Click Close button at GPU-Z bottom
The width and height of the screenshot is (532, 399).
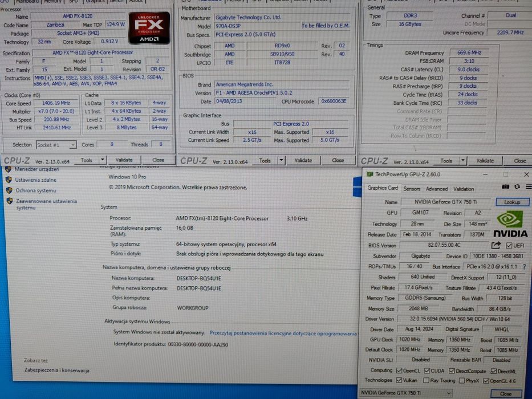click(506, 393)
